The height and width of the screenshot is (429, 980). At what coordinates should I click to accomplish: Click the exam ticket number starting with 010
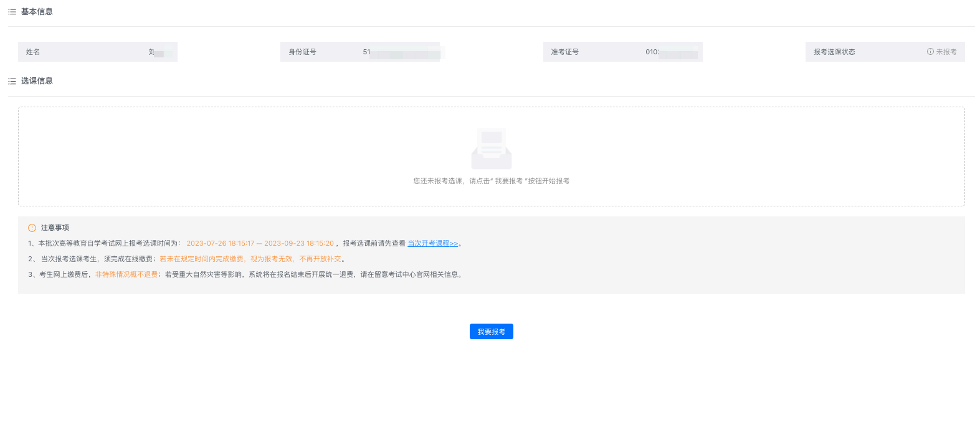[670, 52]
